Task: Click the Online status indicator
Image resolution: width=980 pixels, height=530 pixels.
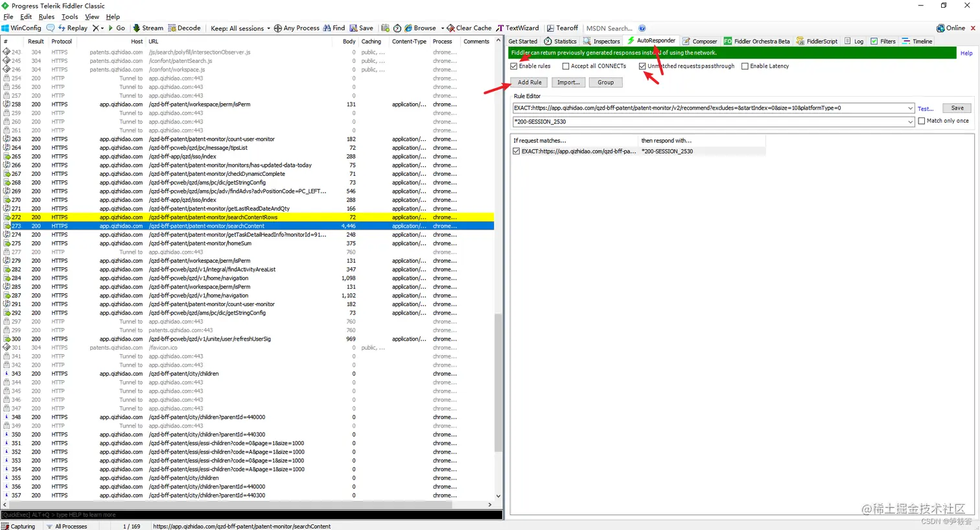Action: point(951,28)
